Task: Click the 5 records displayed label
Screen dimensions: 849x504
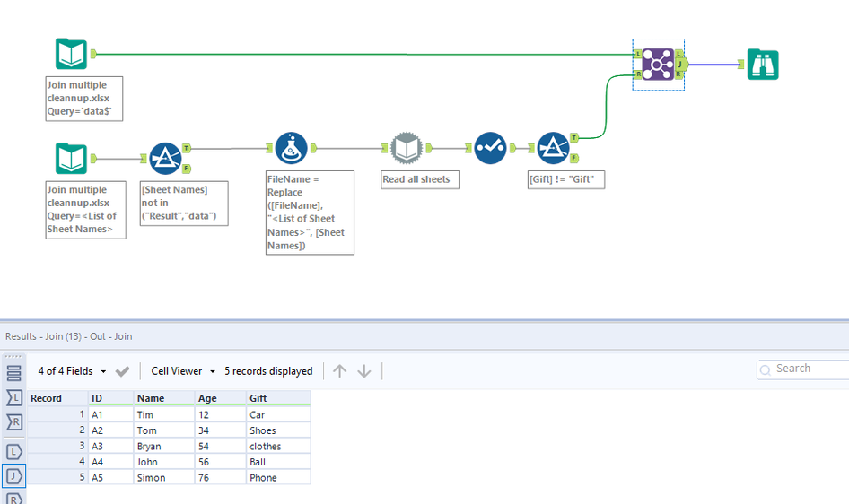Action: 268,371
